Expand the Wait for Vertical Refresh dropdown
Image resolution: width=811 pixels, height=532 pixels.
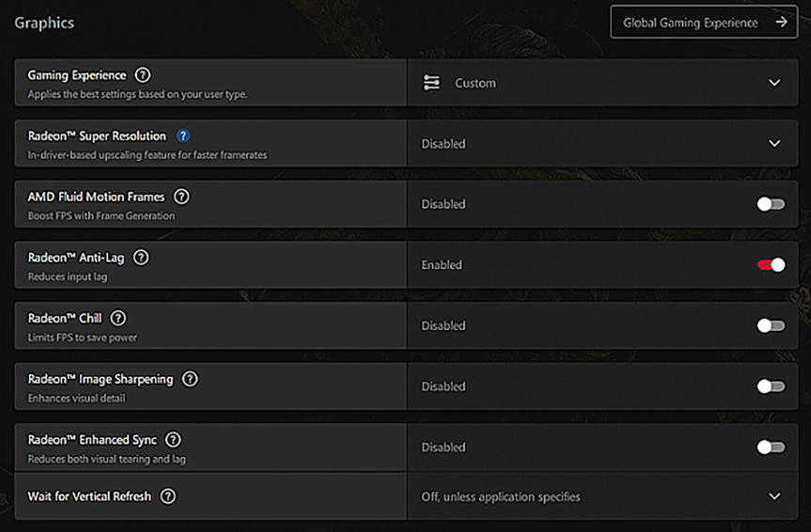click(774, 496)
